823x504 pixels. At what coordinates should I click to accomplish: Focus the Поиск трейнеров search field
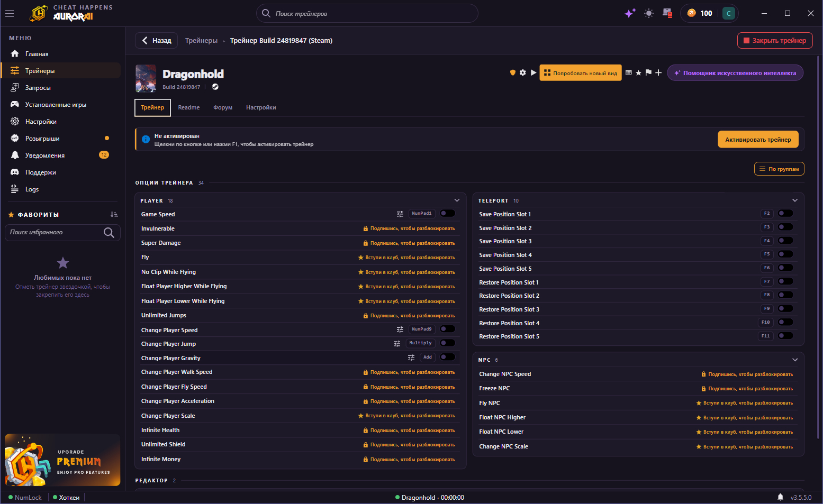[x=367, y=13]
